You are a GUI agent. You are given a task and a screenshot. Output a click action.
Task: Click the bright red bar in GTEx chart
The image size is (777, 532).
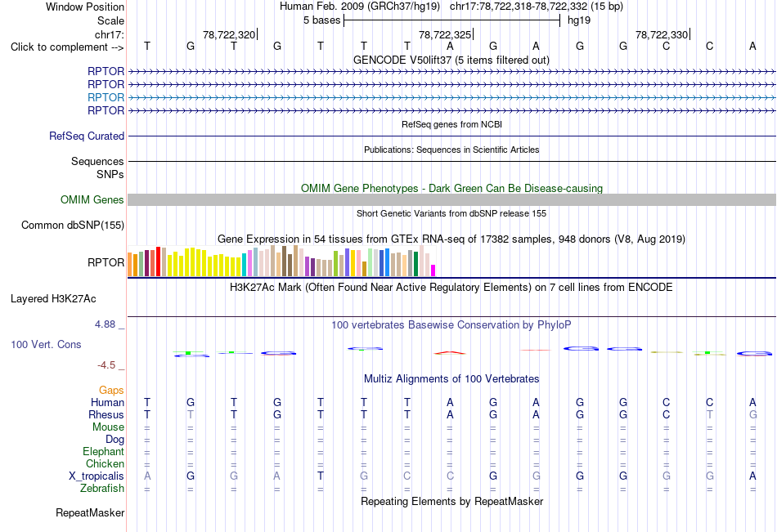(158, 262)
